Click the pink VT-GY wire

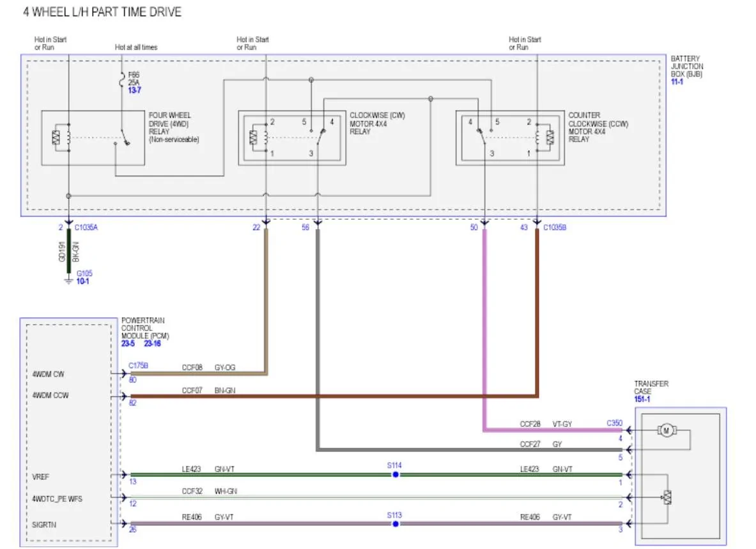(x=484, y=328)
